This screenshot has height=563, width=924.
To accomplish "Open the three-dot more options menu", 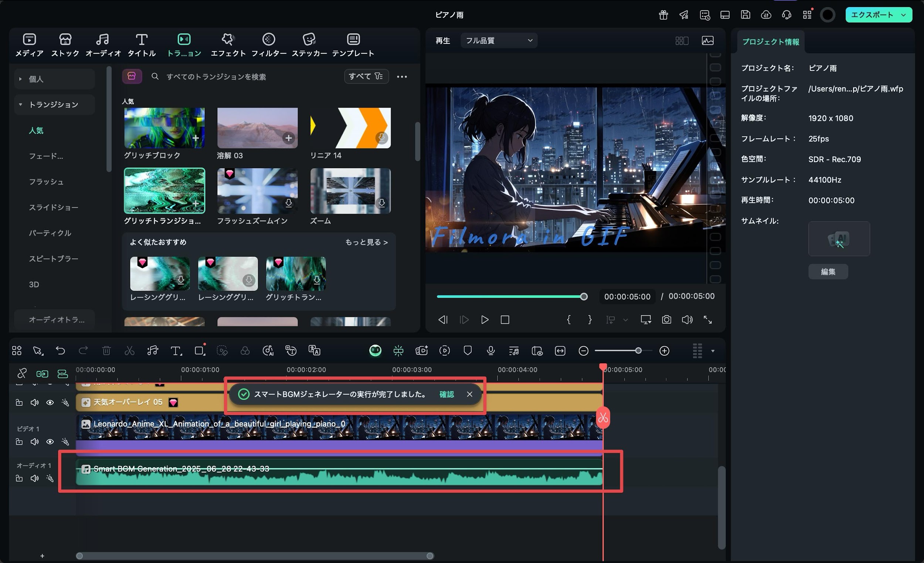I will pyautogui.click(x=402, y=77).
